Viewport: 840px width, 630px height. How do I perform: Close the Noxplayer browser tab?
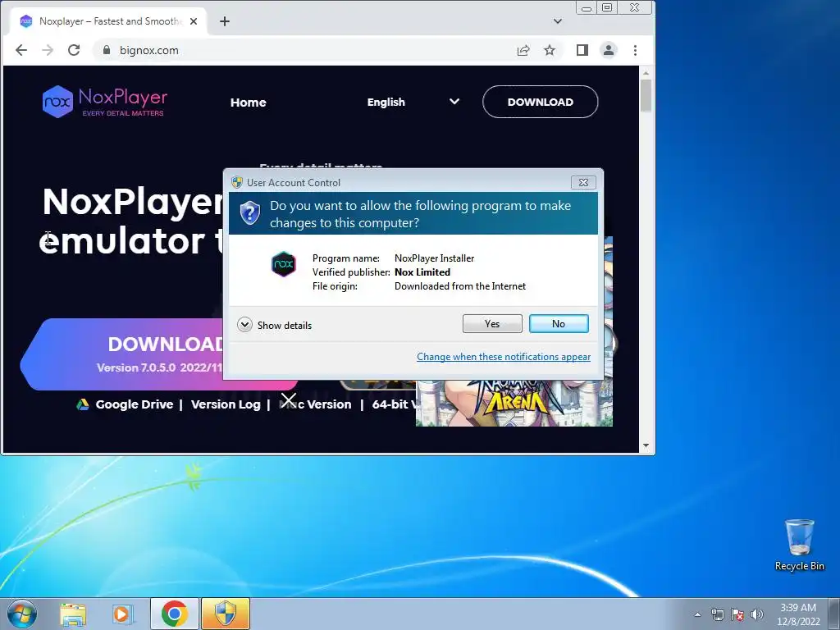(x=194, y=21)
